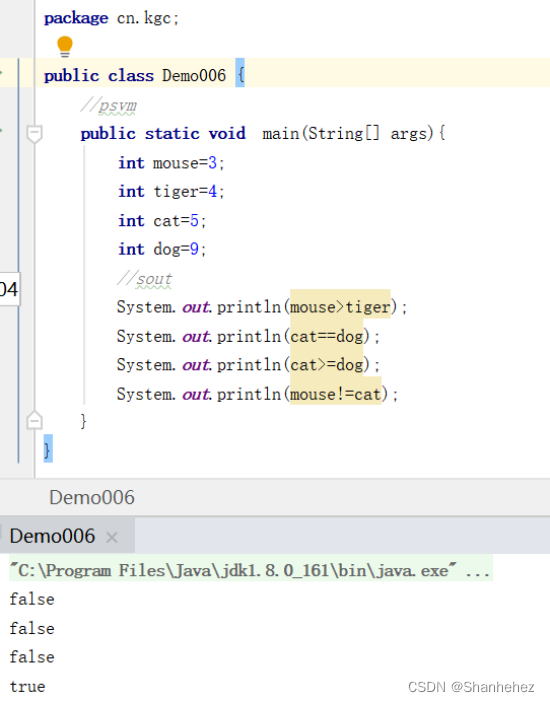Click the 'package cn.kgc;' line

pyautogui.click(x=112, y=18)
